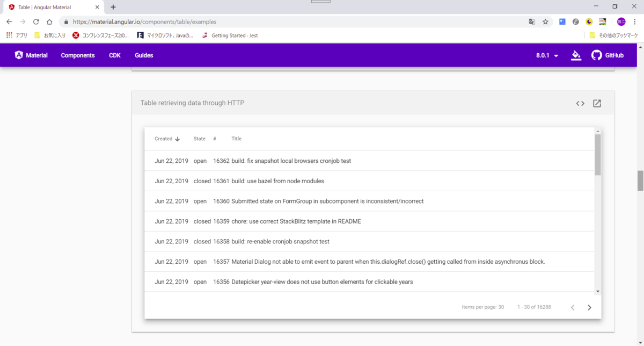Open the table example in StackBlitz
This screenshot has height=346, width=644.
597,103
